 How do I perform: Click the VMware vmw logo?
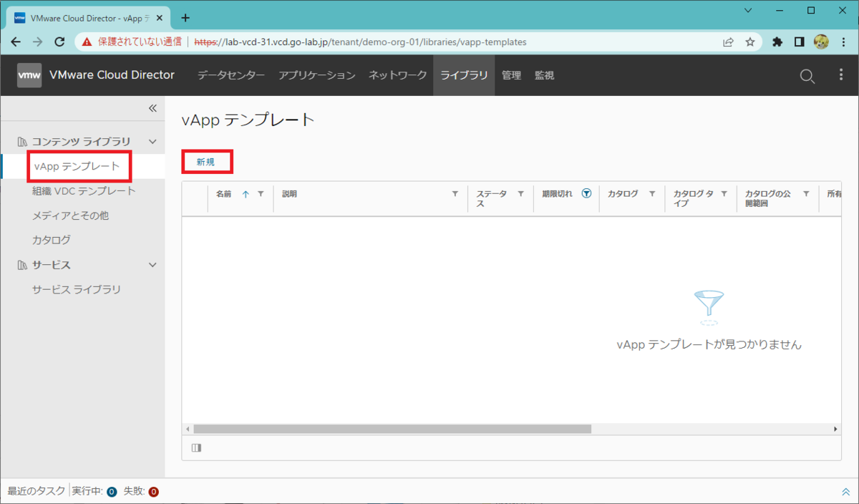coord(29,75)
